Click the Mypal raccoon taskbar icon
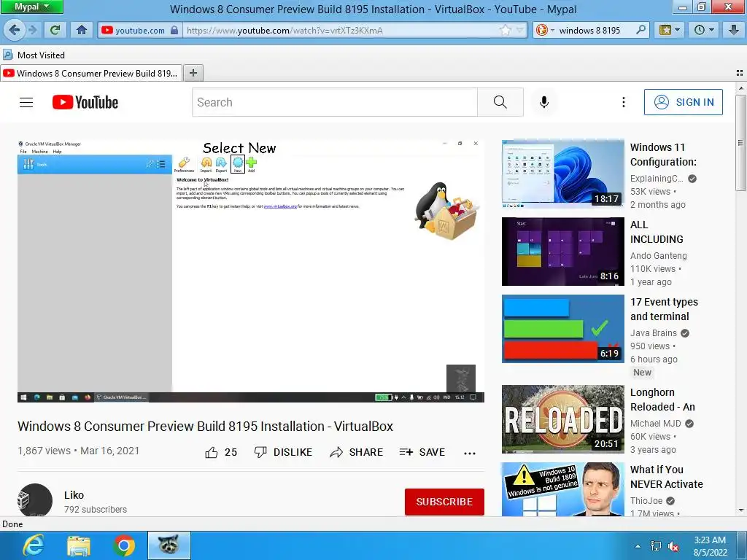 tap(169, 545)
